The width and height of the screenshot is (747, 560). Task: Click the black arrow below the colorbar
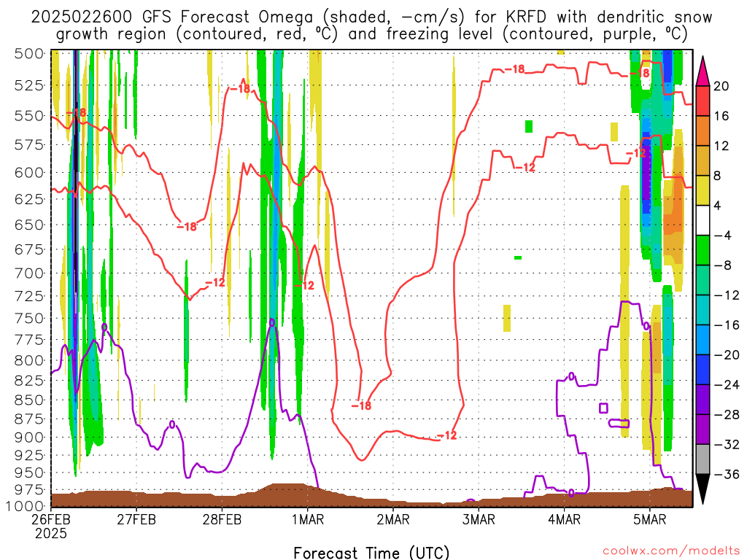703,489
